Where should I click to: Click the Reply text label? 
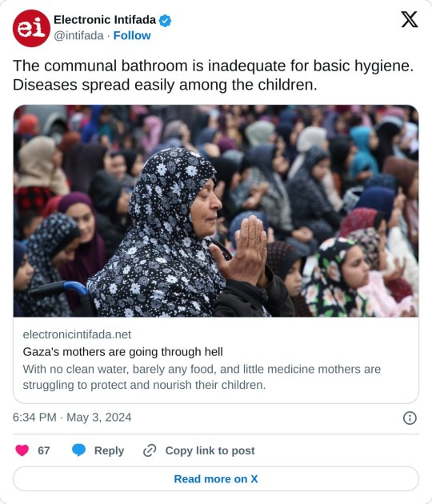109,450
